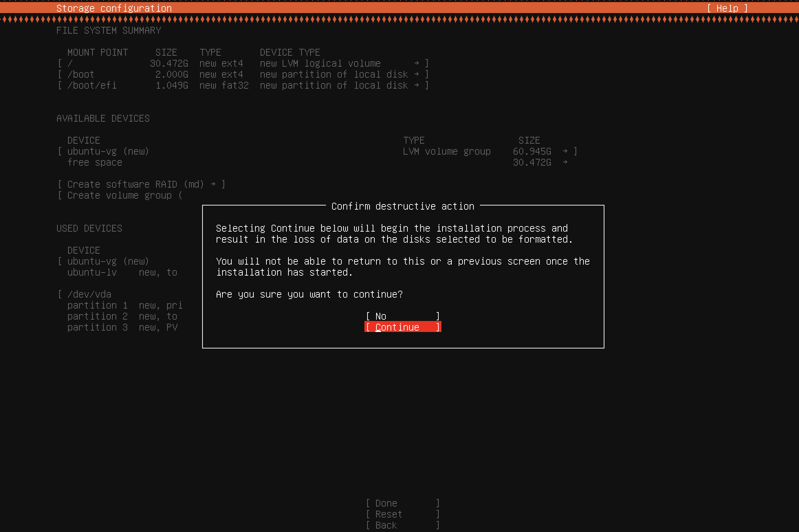Open the 30.472G free space arrow
The height and width of the screenshot is (532, 799).
coord(565,162)
